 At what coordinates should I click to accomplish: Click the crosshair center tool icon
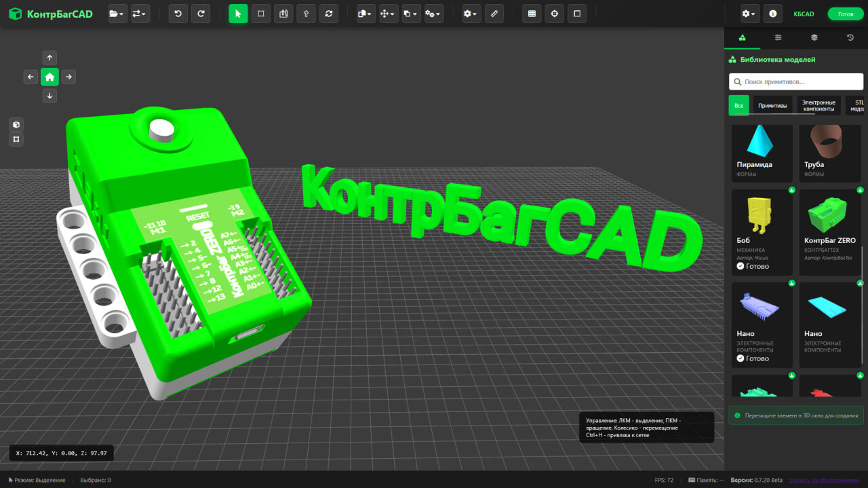(554, 14)
